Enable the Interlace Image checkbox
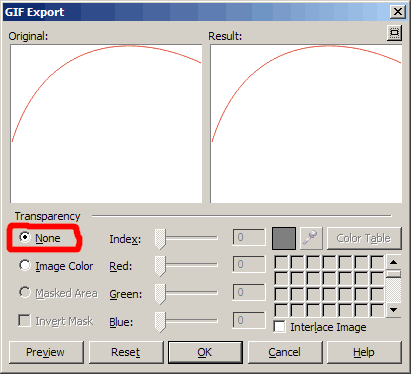This screenshot has width=411, height=374. [279, 327]
